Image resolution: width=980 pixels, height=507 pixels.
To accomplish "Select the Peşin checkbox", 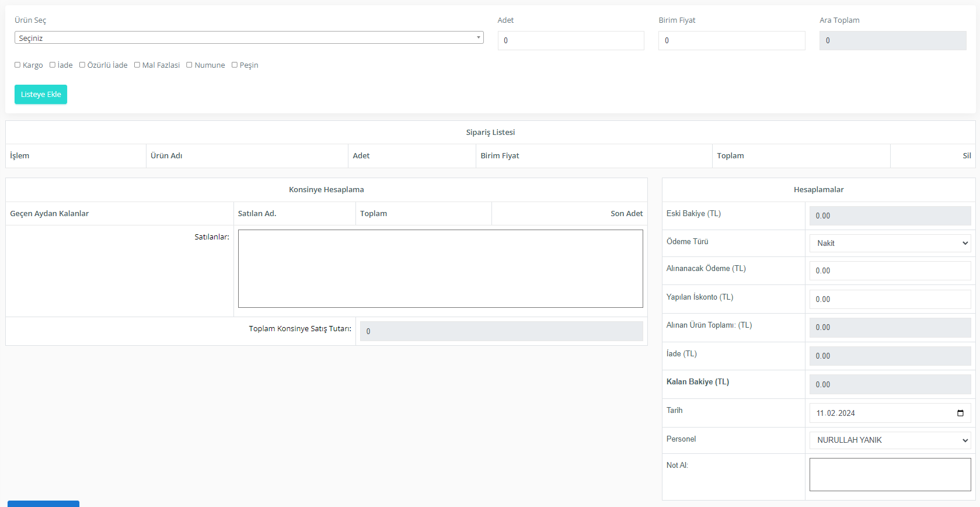I will (235, 65).
